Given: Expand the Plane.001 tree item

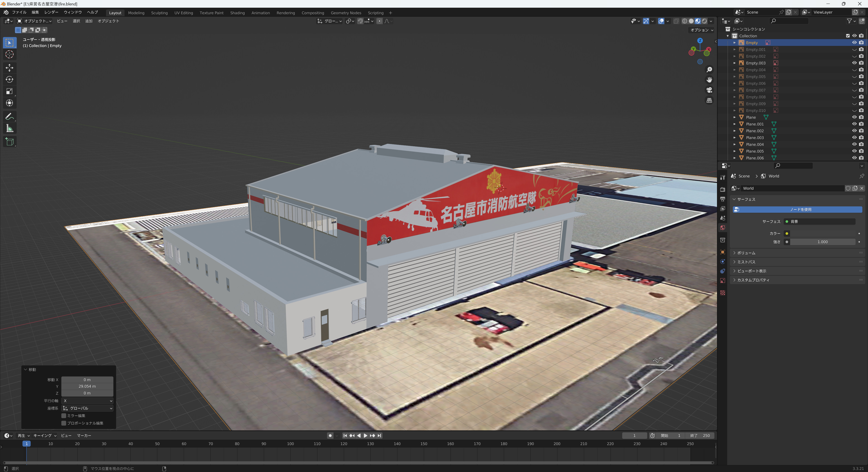Looking at the screenshot, I should (x=735, y=124).
